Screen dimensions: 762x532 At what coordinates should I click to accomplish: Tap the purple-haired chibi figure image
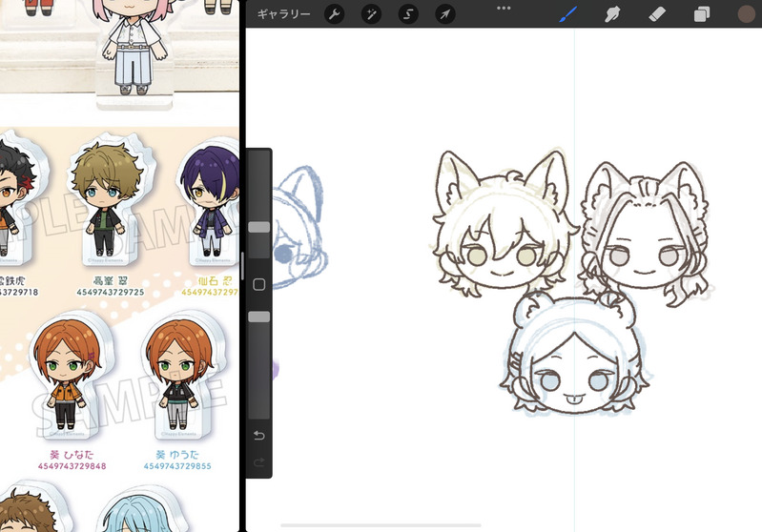point(211,201)
